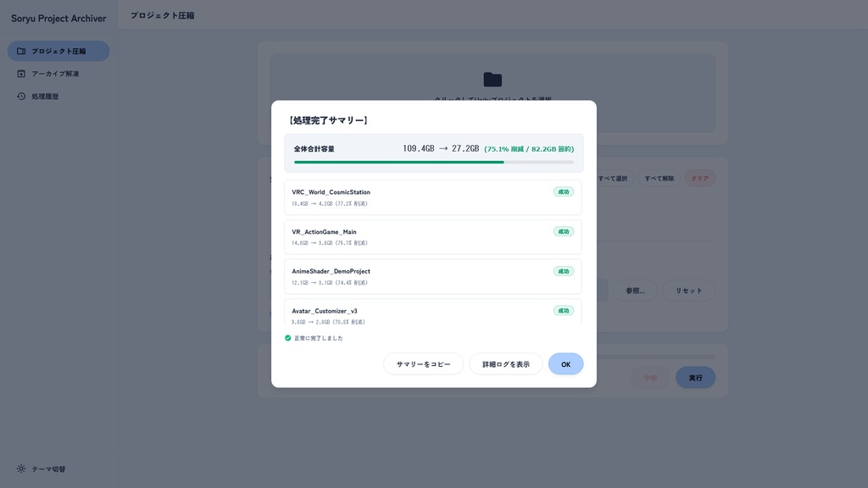Click the large folder icon in drop zone
868x488 pixels.
pos(492,80)
